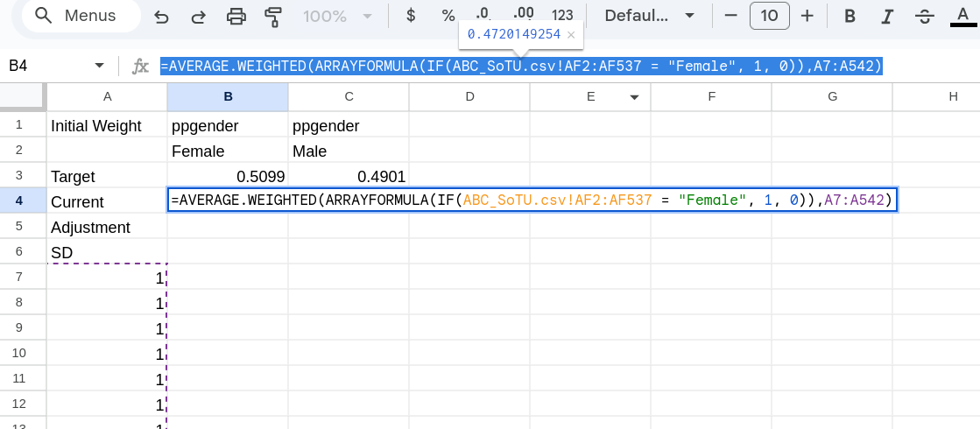This screenshot has height=429, width=980.
Task: Expand the Name box B4 dropdown
Action: (x=99, y=67)
